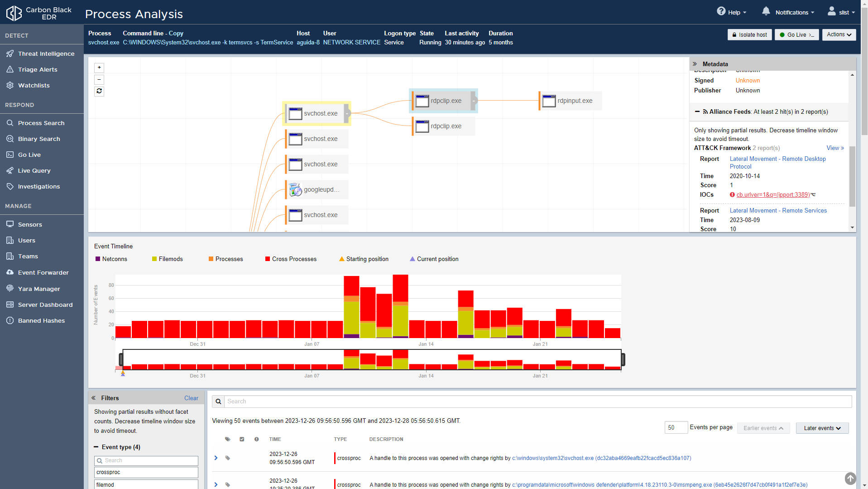
Task: Zoom out of the process tree
Action: (x=99, y=79)
